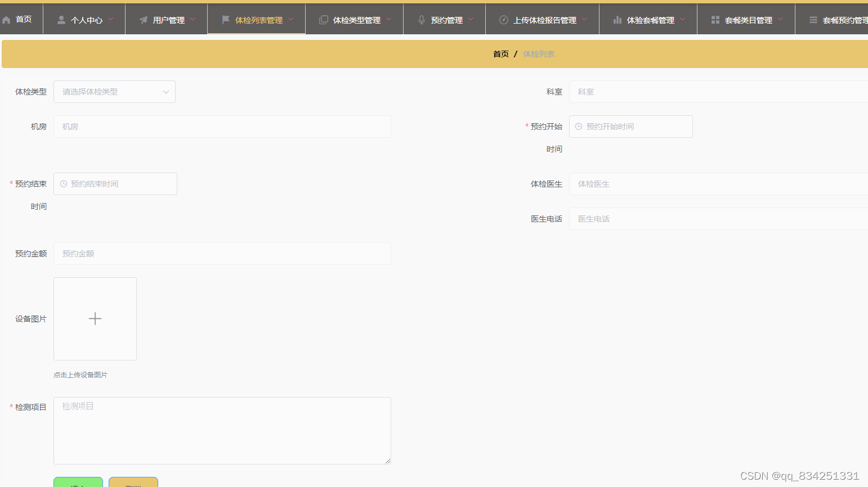Expand the 预约管理 menu chevron
This screenshot has width=868, height=487.
point(471,19)
